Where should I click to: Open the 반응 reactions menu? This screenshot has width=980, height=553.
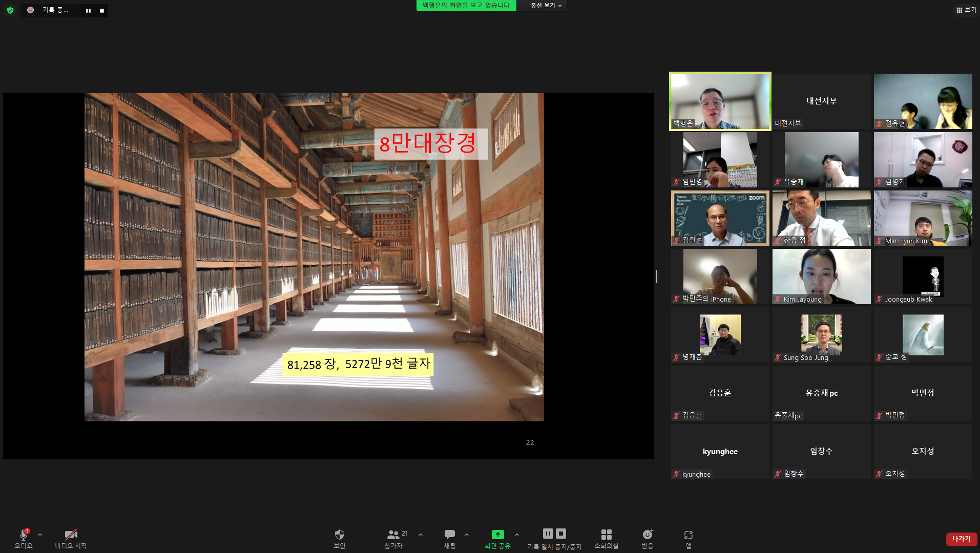click(648, 539)
